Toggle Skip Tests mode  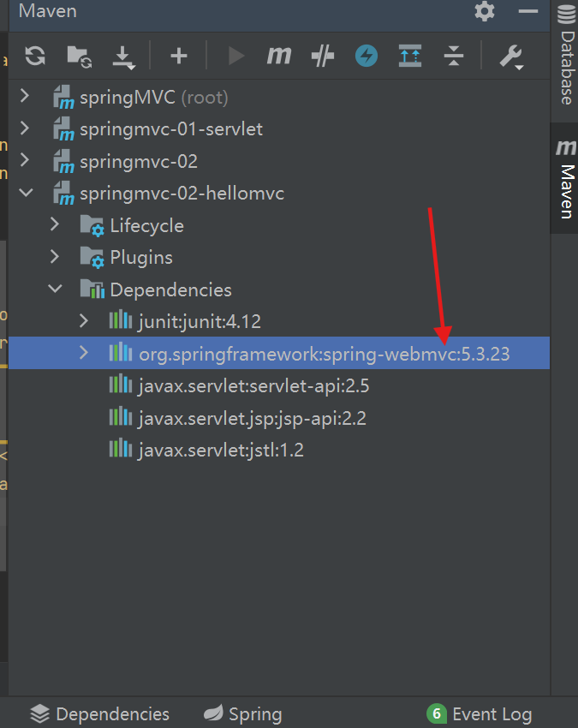tap(323, 57)
